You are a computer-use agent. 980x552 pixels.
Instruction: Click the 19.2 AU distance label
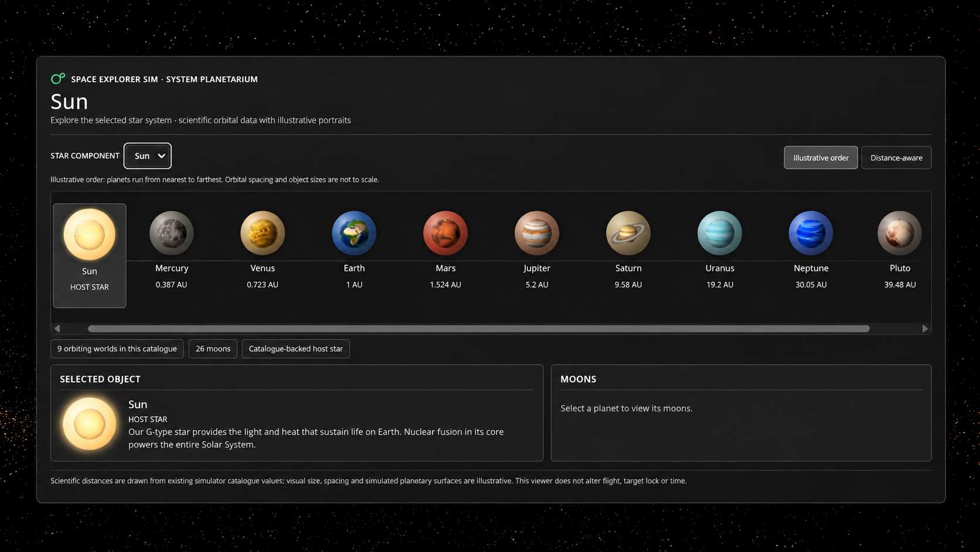[720, 285]
